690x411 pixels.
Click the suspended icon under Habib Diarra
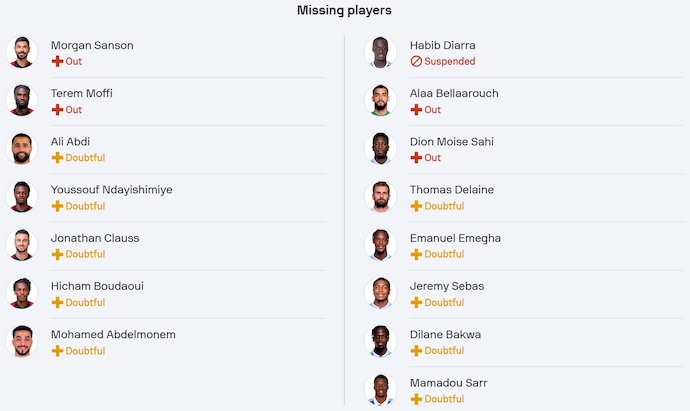(416, 61)
